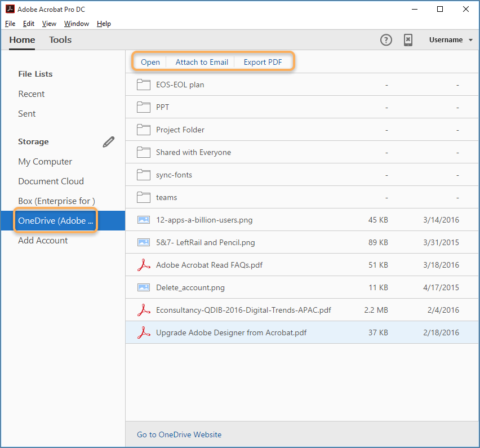The height and width of the screenshot is (448, 480).
Task: Click the date 2/18/2016
Action: click(x=441, y=332)
